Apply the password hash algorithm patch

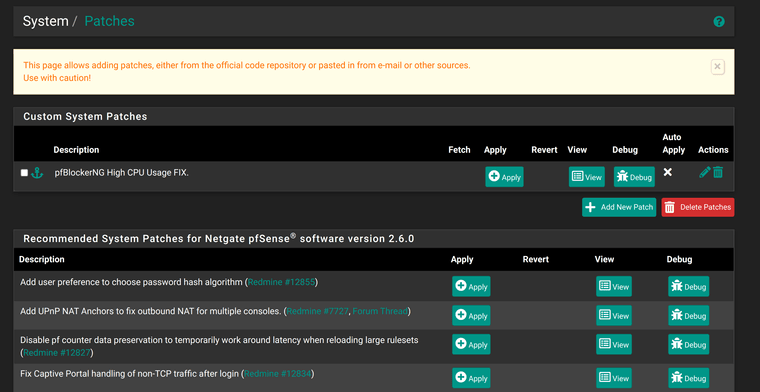tap(471, 286)
